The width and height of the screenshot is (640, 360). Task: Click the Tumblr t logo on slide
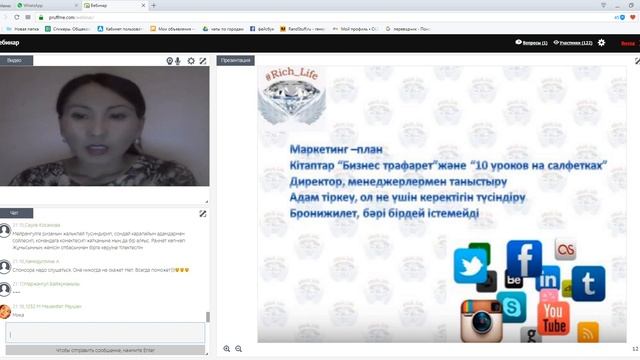[588, 283]
